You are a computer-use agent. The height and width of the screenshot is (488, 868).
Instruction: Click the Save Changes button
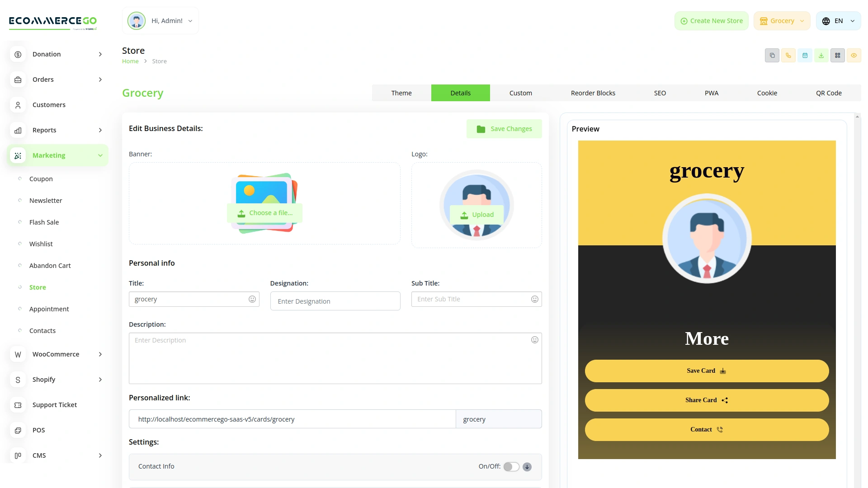coord(504,128)
